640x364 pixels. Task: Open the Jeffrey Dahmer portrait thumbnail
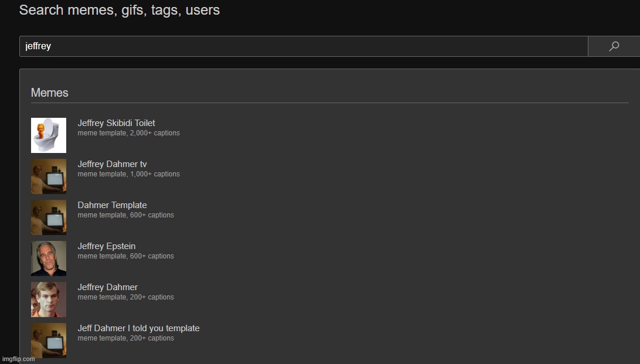[x=49, y=300]
